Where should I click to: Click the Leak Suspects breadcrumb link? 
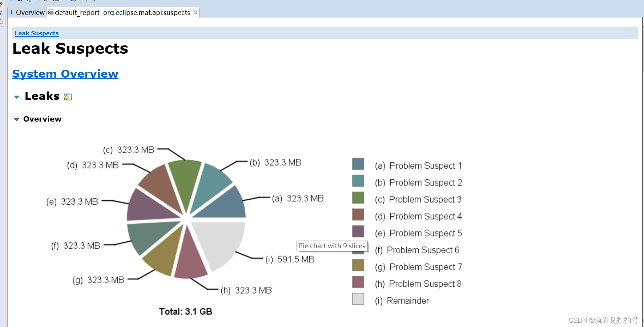coord(37,33)
